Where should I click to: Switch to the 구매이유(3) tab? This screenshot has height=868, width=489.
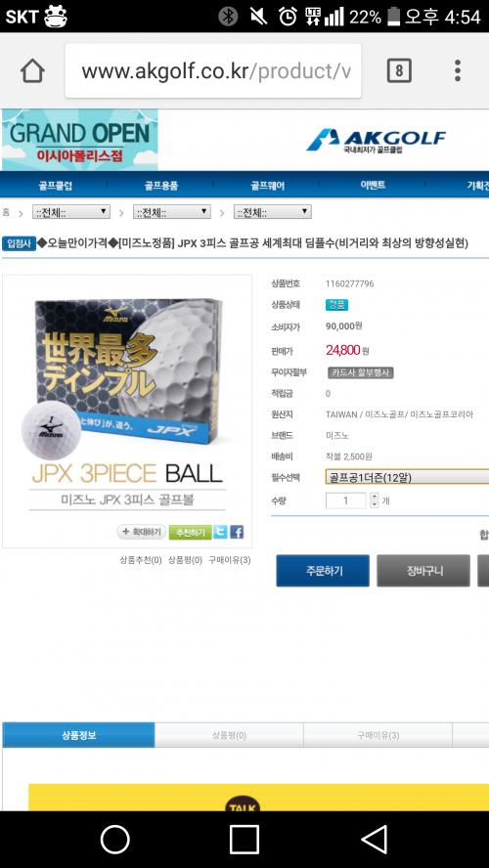pos(378,736)
